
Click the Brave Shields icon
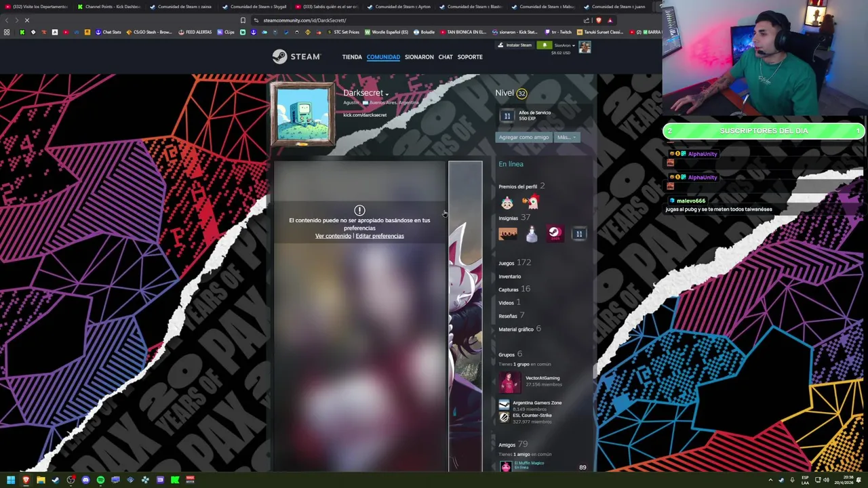pos(598,20)
